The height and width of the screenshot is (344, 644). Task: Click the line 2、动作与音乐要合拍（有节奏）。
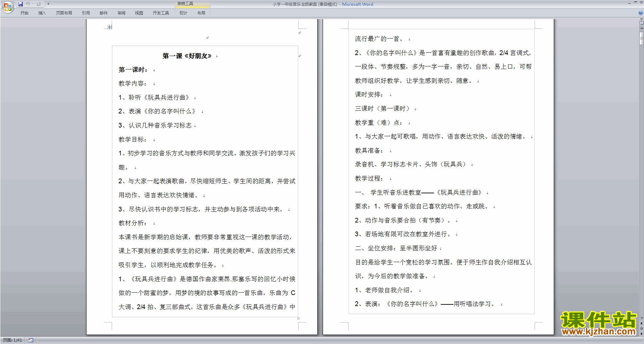[x=404, y=220]
